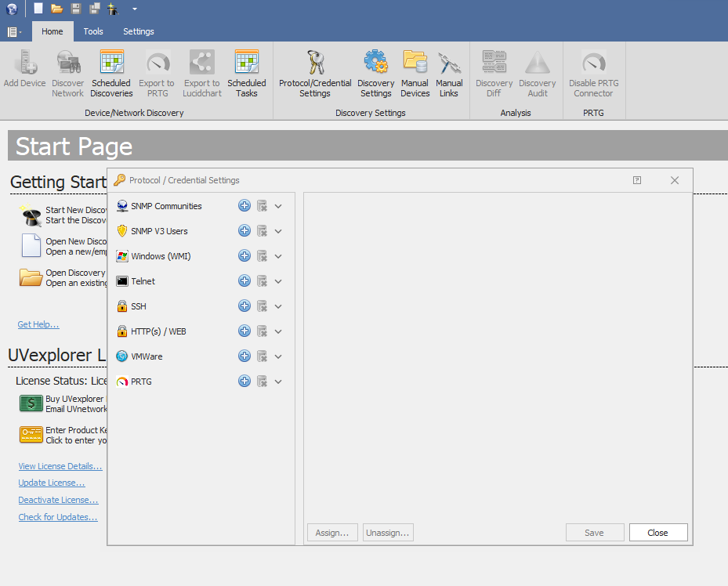Click the discovery wizard icon in quick access toolbar
The width and height of the screenshot is (728, 586).
113,9
